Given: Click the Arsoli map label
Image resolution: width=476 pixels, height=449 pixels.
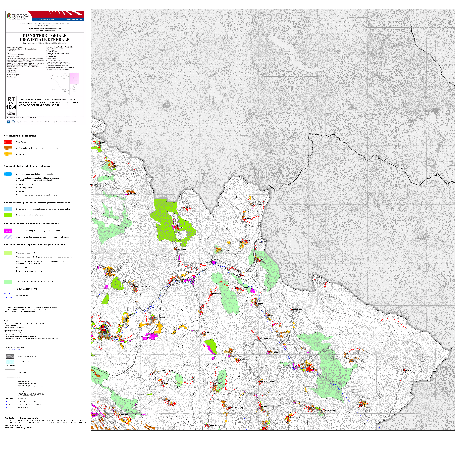Looking at the screenshot, I should click(261, 259).
